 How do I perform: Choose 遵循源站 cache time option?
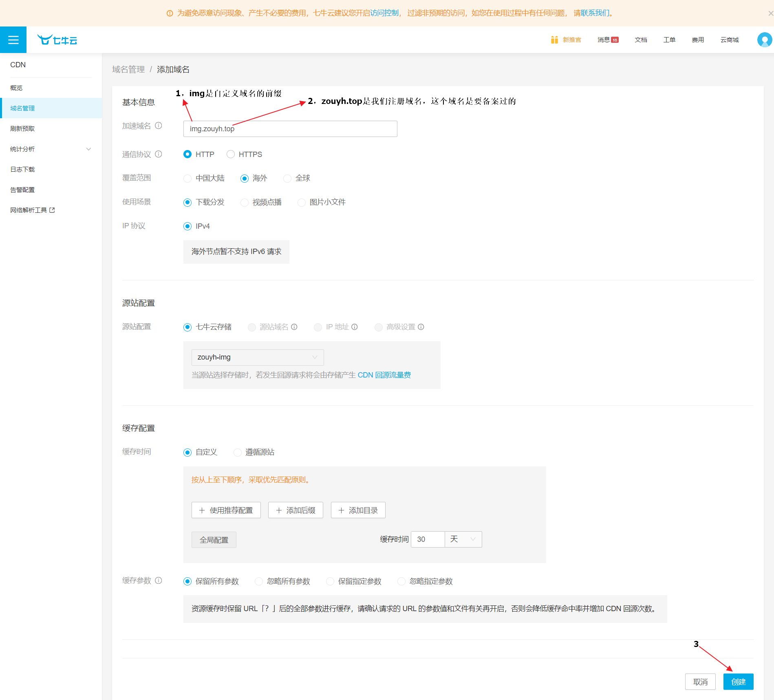[238, 453]
